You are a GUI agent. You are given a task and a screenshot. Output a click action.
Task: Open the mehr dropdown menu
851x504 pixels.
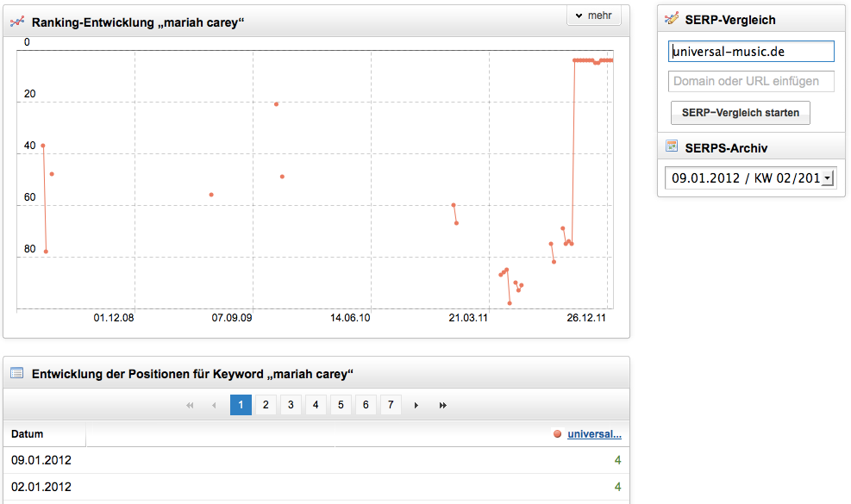(x=593, y=16)
